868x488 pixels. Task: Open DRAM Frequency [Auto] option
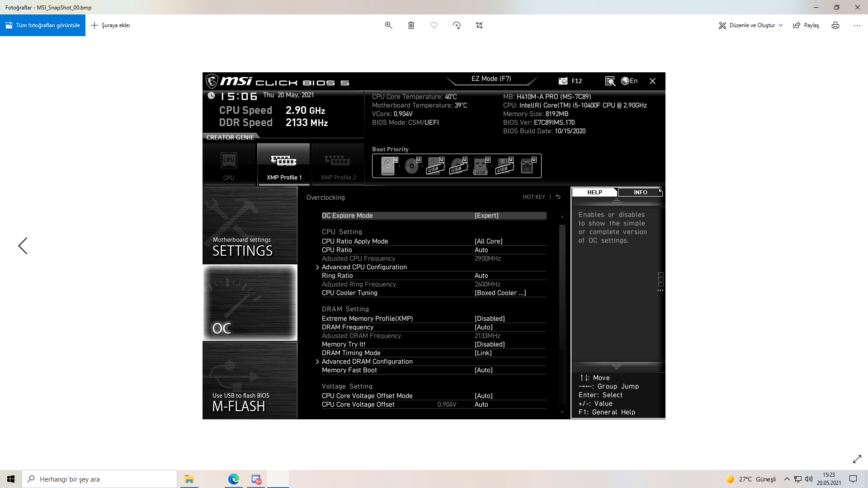434,327
